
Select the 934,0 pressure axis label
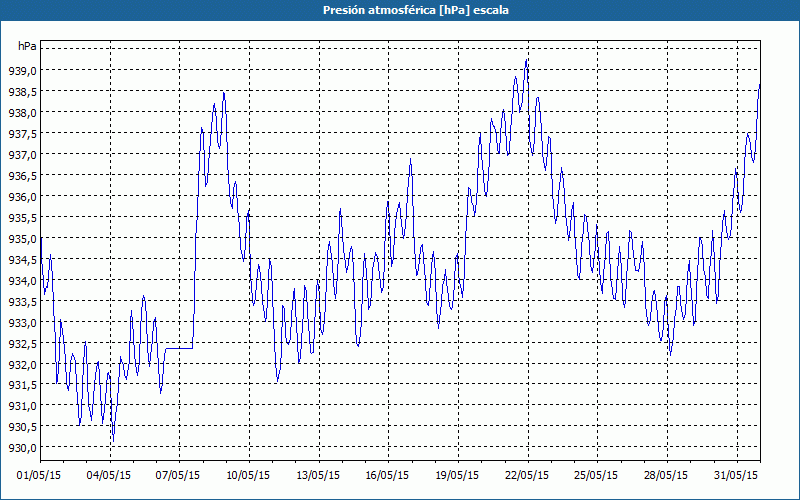click(x=22, y=281)
